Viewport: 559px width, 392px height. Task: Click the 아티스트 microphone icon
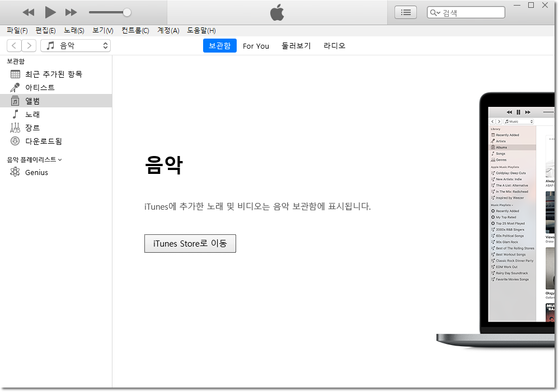click(15, 88)
